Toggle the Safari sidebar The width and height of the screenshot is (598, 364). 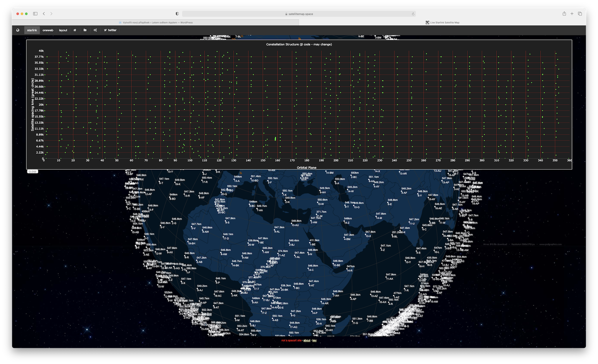tap(35, 14)
